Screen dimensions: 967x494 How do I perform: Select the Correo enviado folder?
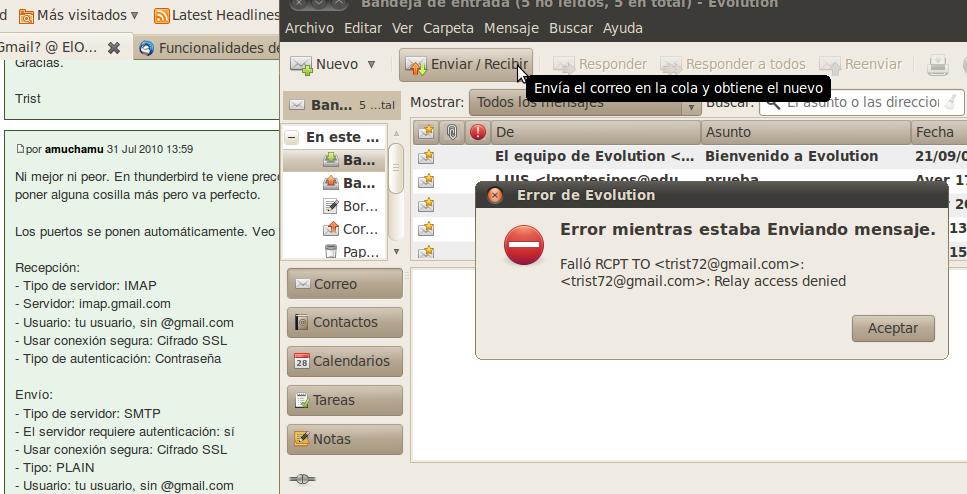pyautogui.click(x=335, y=229)
